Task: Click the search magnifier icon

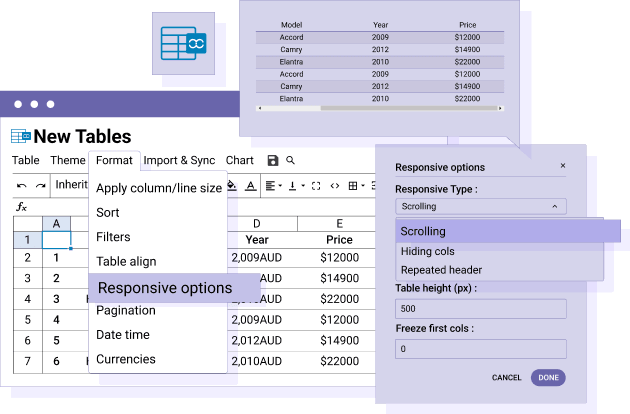Action: coord(291,160)
